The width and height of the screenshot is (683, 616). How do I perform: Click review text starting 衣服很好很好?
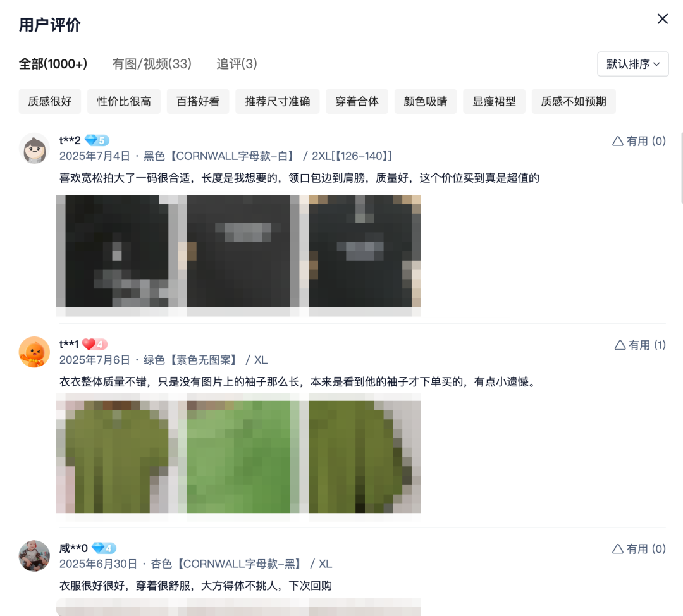click(x=195, y=586)
